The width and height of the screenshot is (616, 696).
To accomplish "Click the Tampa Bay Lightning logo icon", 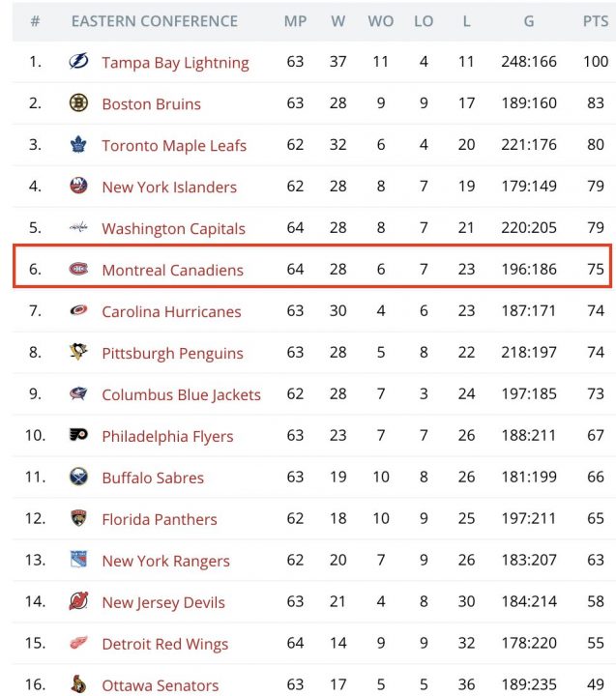I will point(78,62).
